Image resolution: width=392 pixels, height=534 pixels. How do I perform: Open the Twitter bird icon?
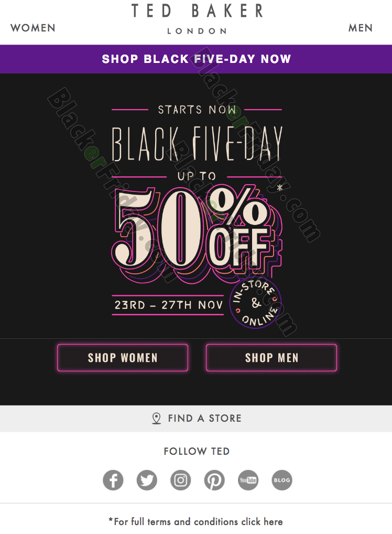click(147, 480)
